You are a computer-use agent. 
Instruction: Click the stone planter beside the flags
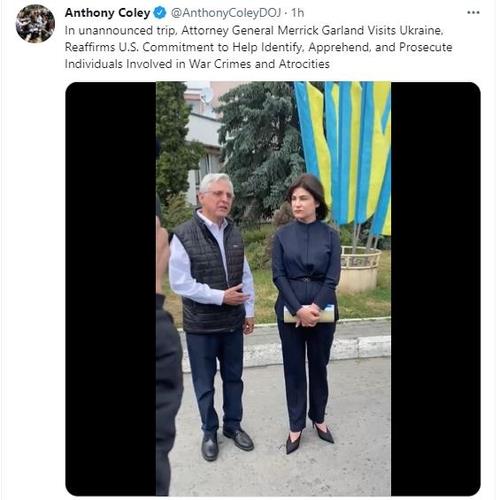360,269
